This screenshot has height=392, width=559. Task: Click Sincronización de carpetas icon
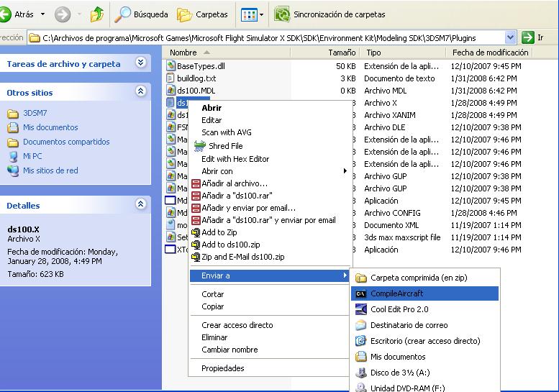click(x=283, y=14)
